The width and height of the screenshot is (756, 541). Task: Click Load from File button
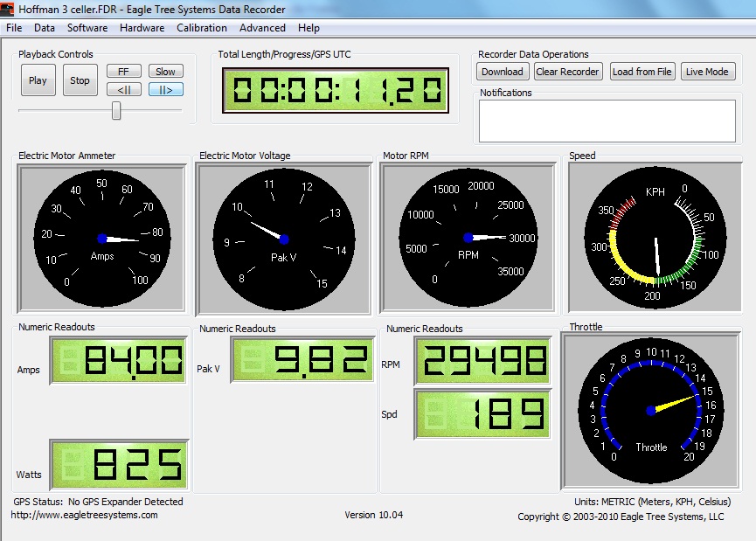[642, 72]
